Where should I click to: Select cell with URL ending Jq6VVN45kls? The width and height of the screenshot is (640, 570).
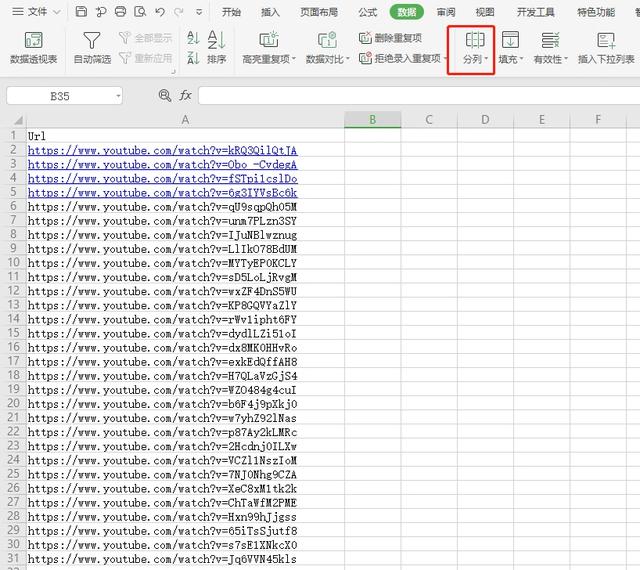click(185, 559)
